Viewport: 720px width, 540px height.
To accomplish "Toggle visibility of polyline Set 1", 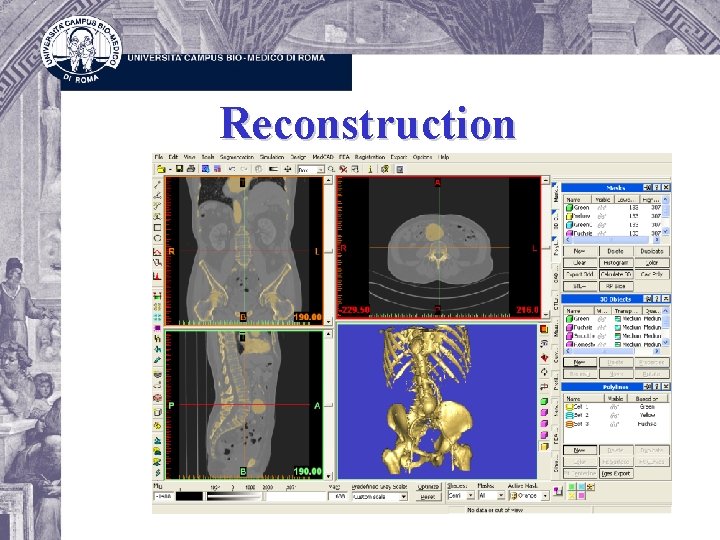I will tap(614, 407).
